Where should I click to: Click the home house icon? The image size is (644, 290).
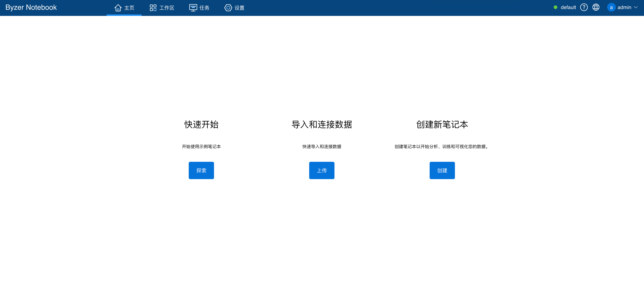(118, 8)
